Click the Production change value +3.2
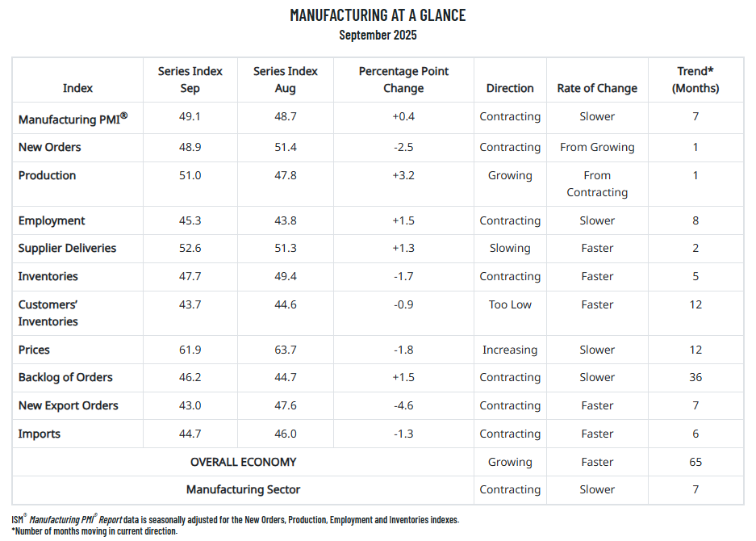Image resolution: width=756 pixels, height=541 pixels. click(x=403, y=175)
